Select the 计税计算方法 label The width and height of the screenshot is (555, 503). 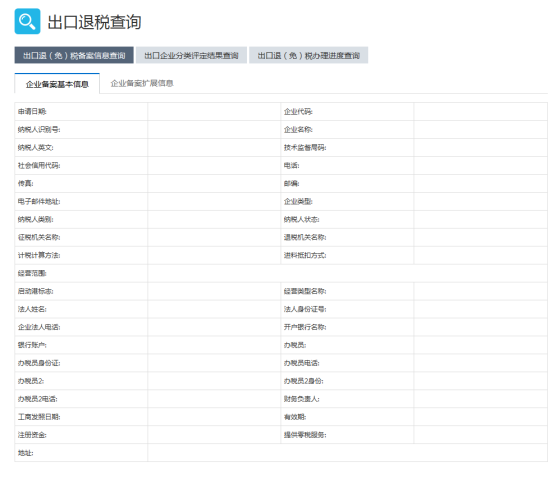click(x=39, y=256)
